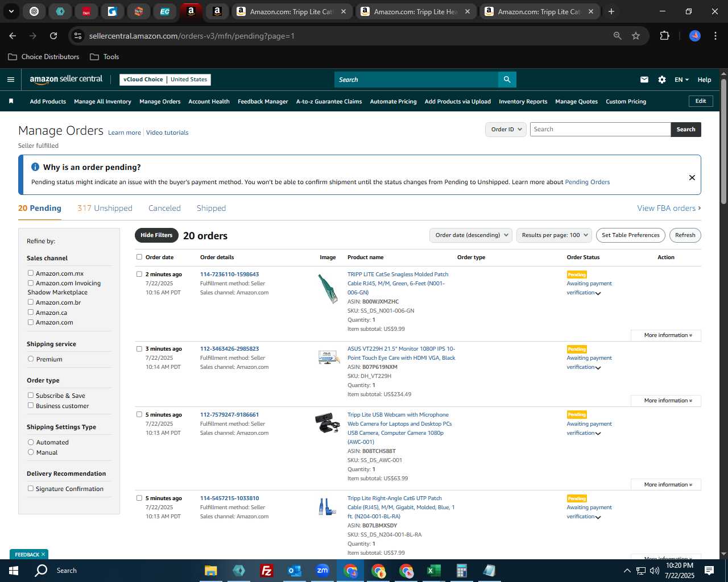Click the bookmark icon in navigation bar
The width and height of the screenshot is (728, 582).
pyautogui.click(x=11, y=101)
